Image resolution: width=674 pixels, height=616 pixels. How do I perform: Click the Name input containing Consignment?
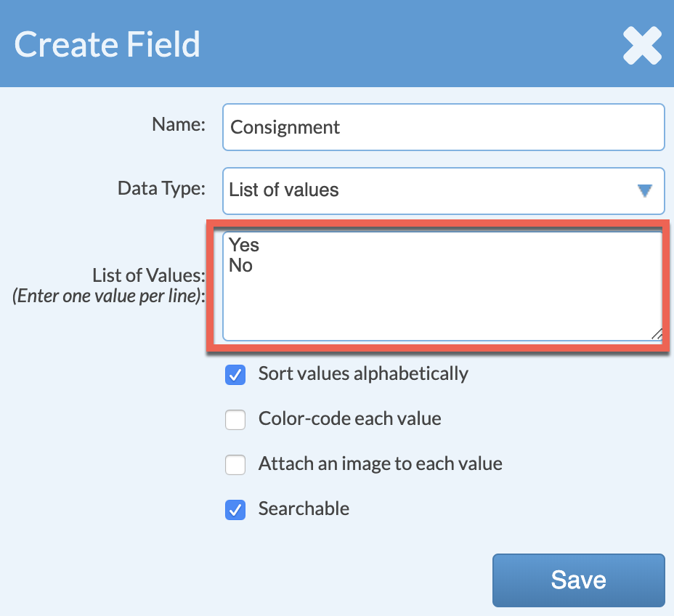click(x=443, y=127)
